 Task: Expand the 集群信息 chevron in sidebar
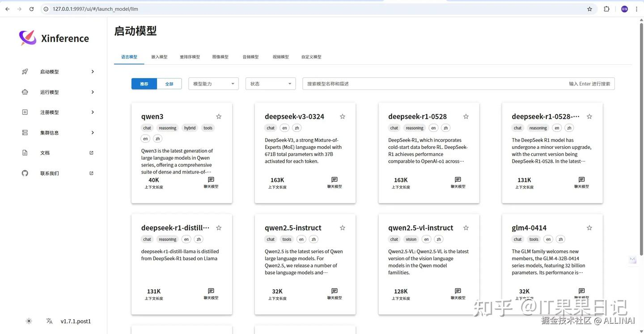tap(93, 133)
